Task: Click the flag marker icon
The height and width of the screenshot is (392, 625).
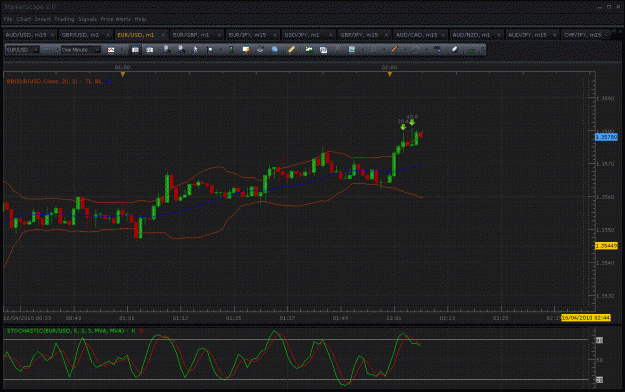Action: pos(210,50)
